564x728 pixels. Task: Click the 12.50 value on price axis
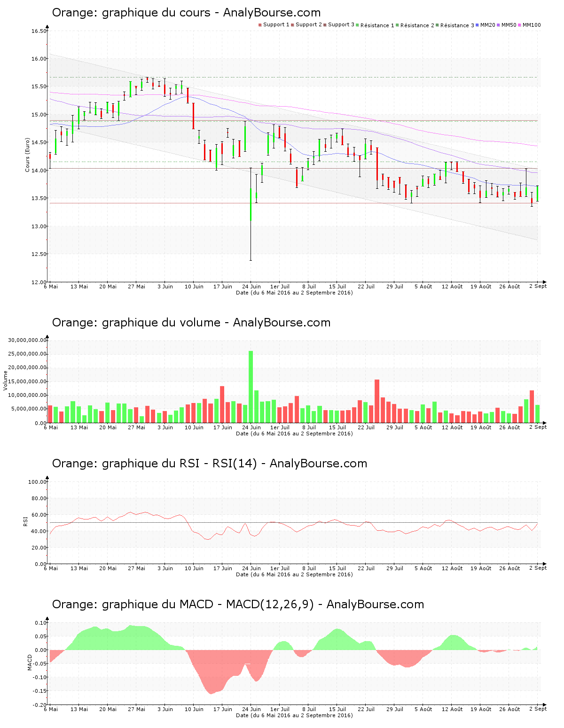(39, 254)
